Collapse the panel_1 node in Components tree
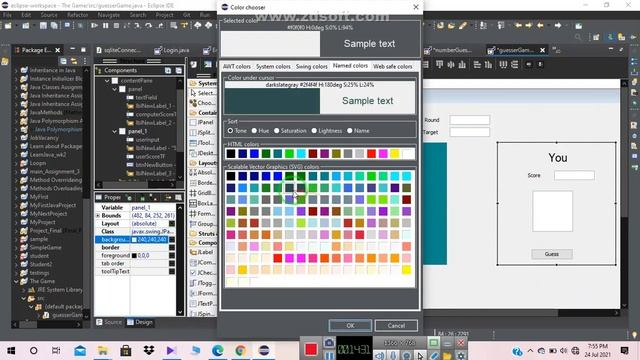 coord(115,131)
